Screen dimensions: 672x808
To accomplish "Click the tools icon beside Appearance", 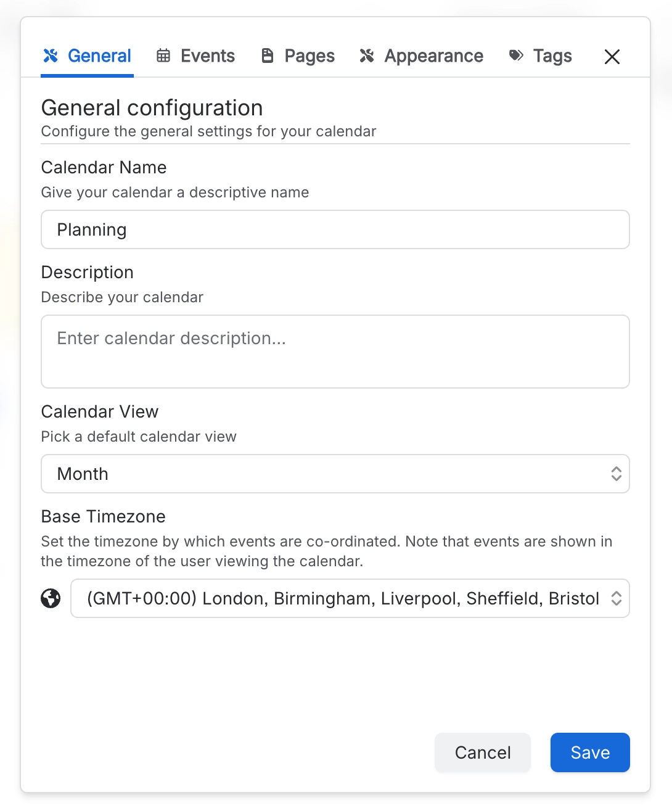I will coord(367,56).
